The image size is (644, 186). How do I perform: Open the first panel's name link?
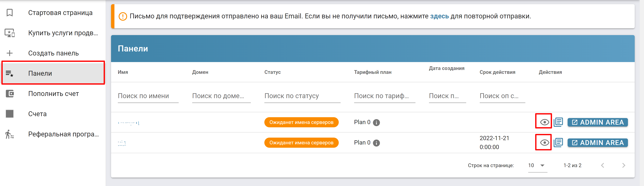pos(128,123)
